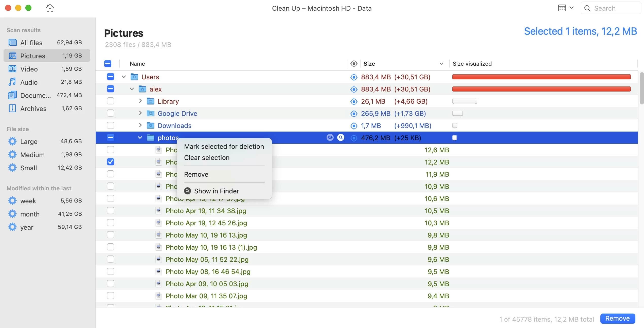Screen dimensions: 644x328
Task: Expand the Library folder
Action: coord(140,101)
